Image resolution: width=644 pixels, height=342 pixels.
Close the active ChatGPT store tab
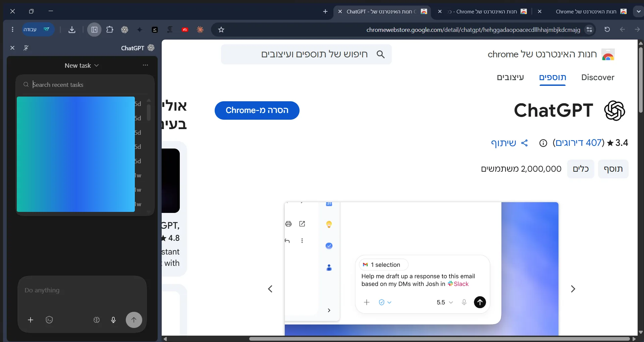click(x=340, y=11)
